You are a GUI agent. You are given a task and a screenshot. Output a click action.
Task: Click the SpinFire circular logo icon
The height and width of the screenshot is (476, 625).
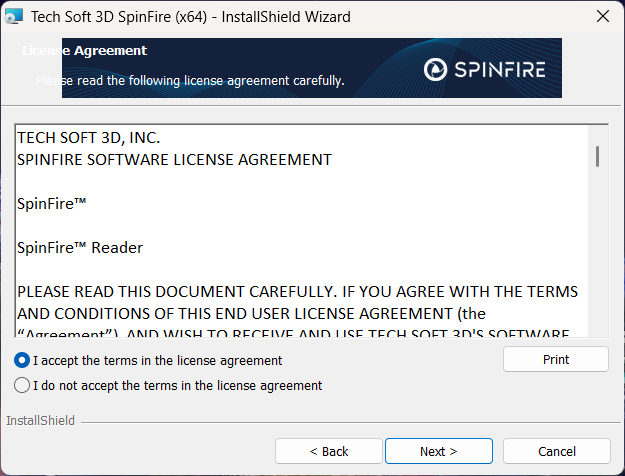point(437,68)
